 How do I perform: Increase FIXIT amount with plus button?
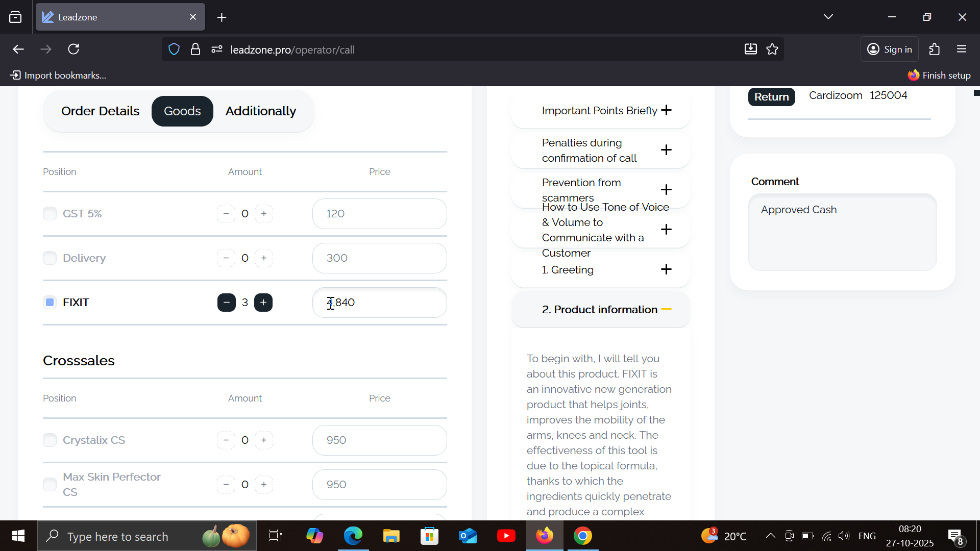click(263, 303)
